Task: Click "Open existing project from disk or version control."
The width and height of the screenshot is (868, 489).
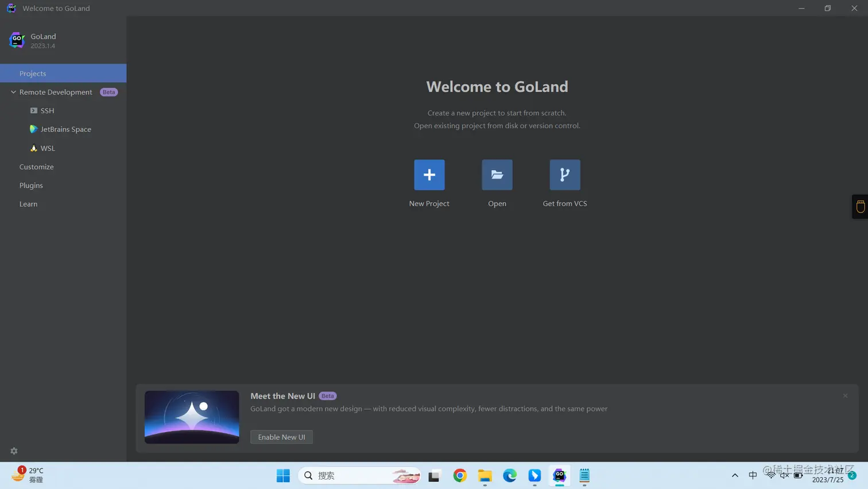Action: click(497, 126)
